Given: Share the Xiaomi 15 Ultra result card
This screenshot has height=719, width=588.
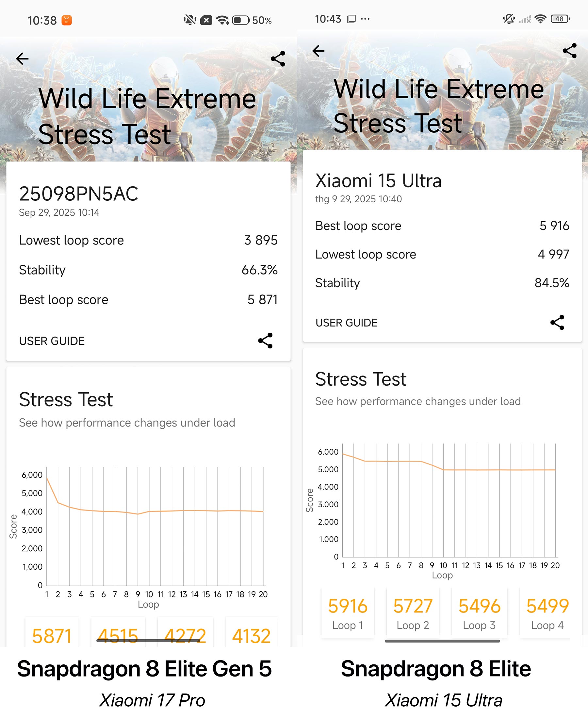Looking at the screenshot, I should pyautogui.click(x=557, y=322).
